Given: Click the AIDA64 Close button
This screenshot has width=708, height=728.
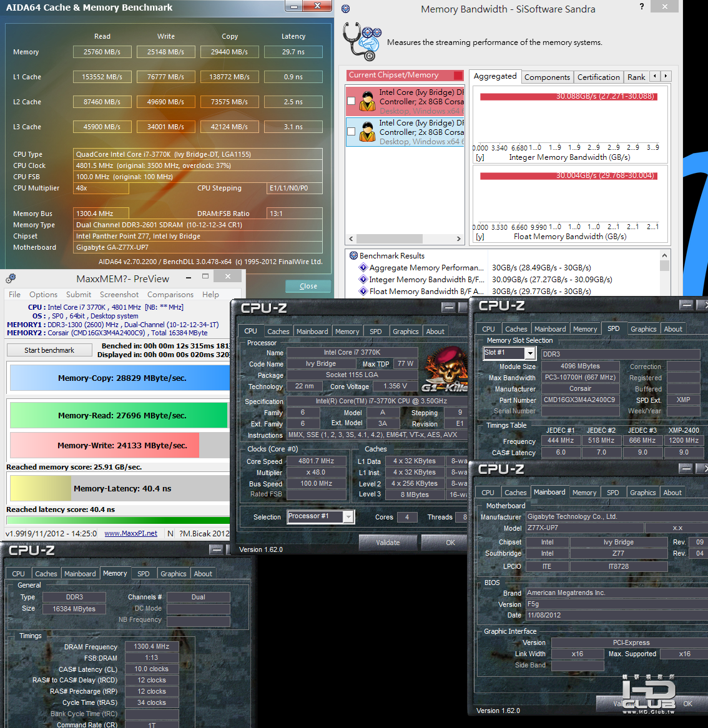Looking at the screenshot, I should 308,286.
